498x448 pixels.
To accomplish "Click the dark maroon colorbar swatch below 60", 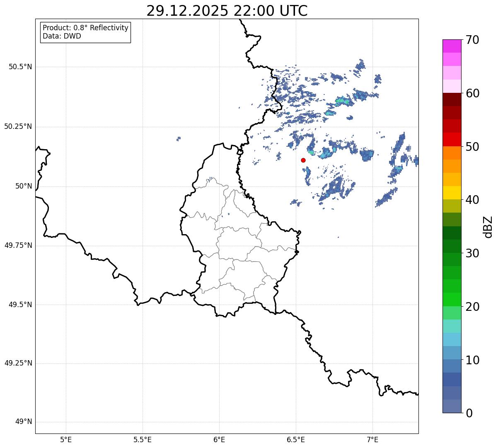I will 452,99.
